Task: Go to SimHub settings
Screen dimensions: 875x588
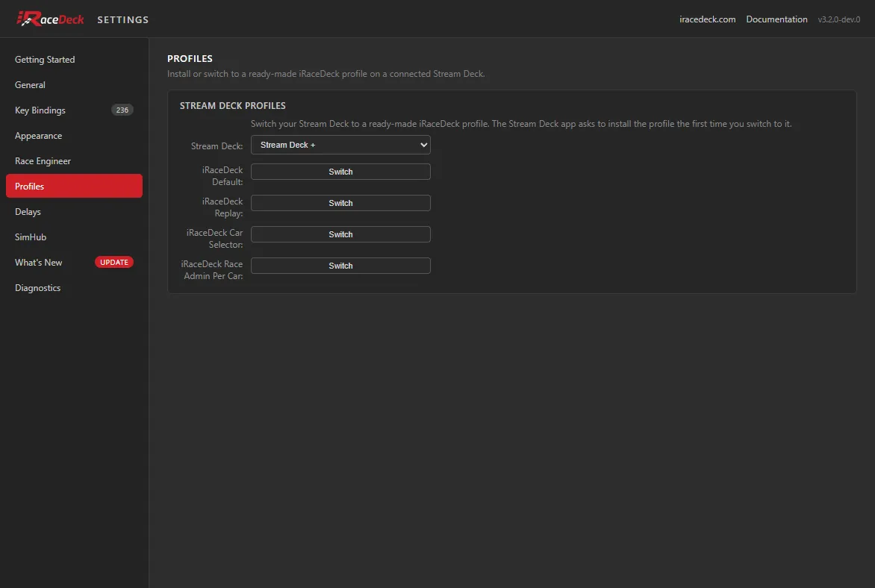Action: (74, 237)
